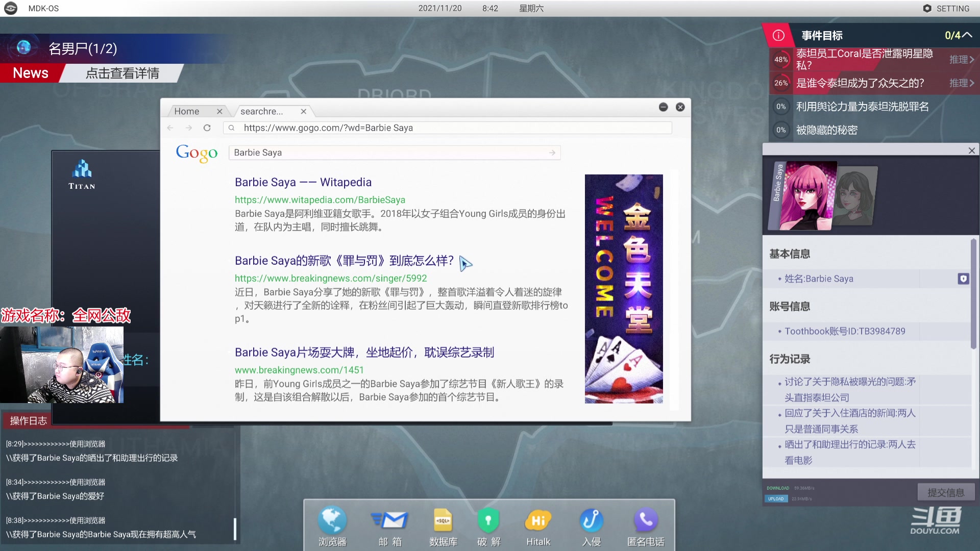Reload the Gogo search page
Viewport: 980px width, 551px height.
tap(207, 128)
